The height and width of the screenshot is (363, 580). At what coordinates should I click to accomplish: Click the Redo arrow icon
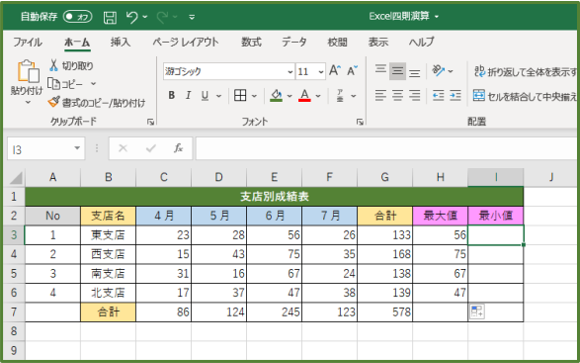[162, 17]
